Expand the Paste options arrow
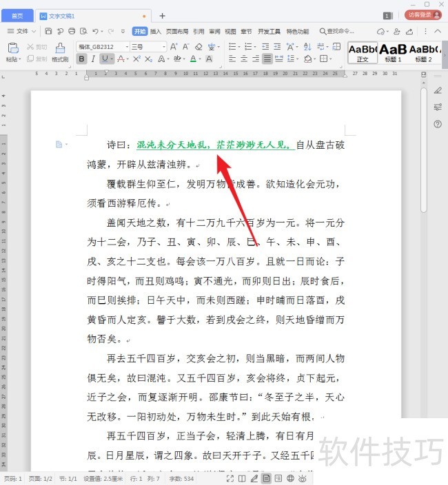Screen dimensions: 448x485 pyautogui.click(x=19, y=59)
